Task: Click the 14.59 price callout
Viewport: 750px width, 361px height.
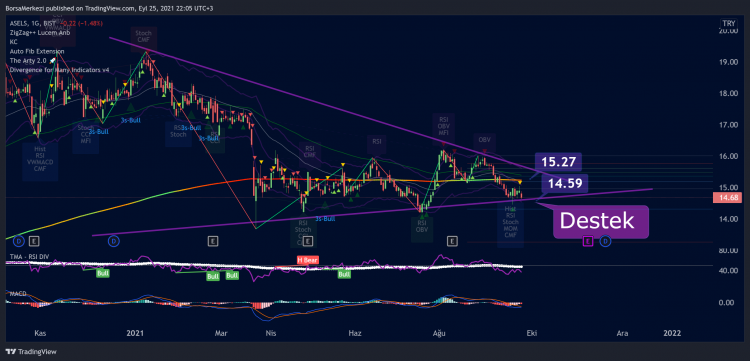Action: (565, 183)
